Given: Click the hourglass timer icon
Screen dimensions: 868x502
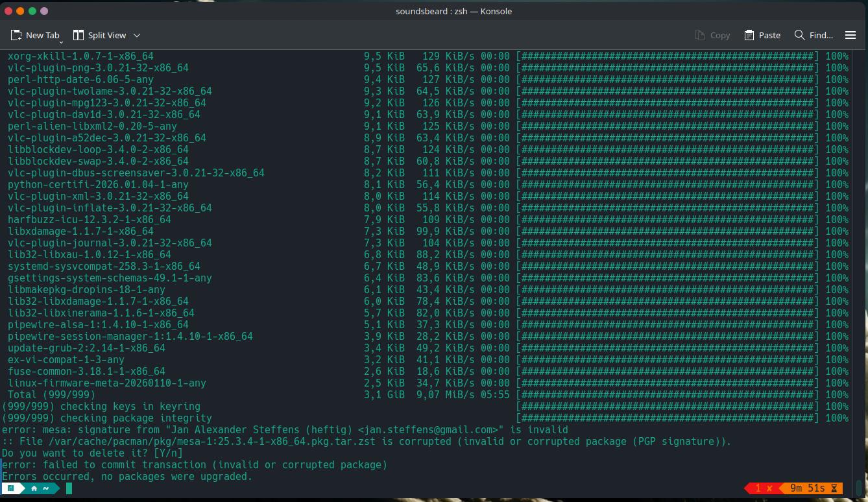Looking at the screenshot, I should click(834, 488).
